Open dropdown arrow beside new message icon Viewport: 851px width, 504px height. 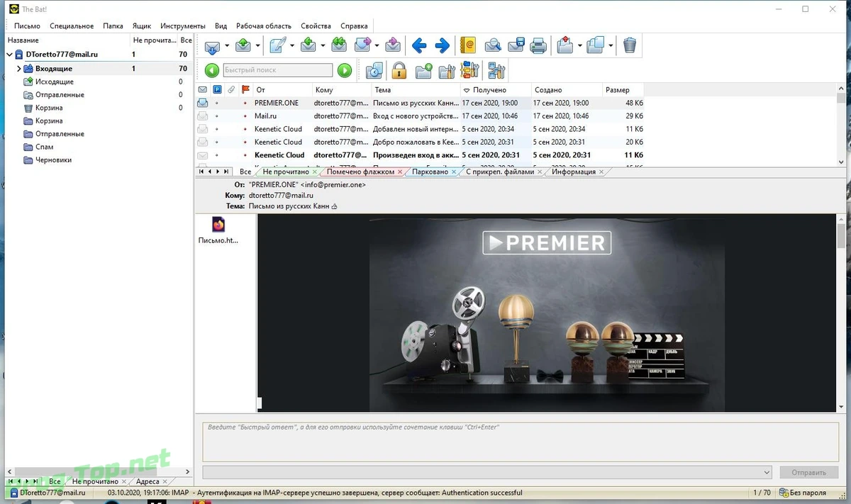pos(291,46)
